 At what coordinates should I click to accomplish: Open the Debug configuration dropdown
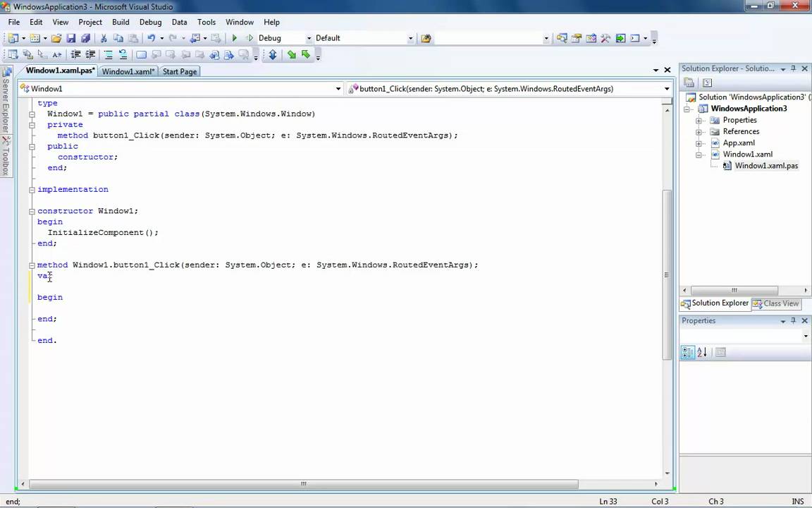pyautogui.click(x=309, y=38)
